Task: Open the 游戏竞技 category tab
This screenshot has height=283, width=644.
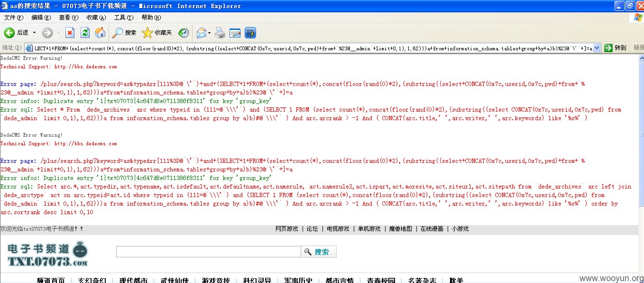Action: point(216,281)
